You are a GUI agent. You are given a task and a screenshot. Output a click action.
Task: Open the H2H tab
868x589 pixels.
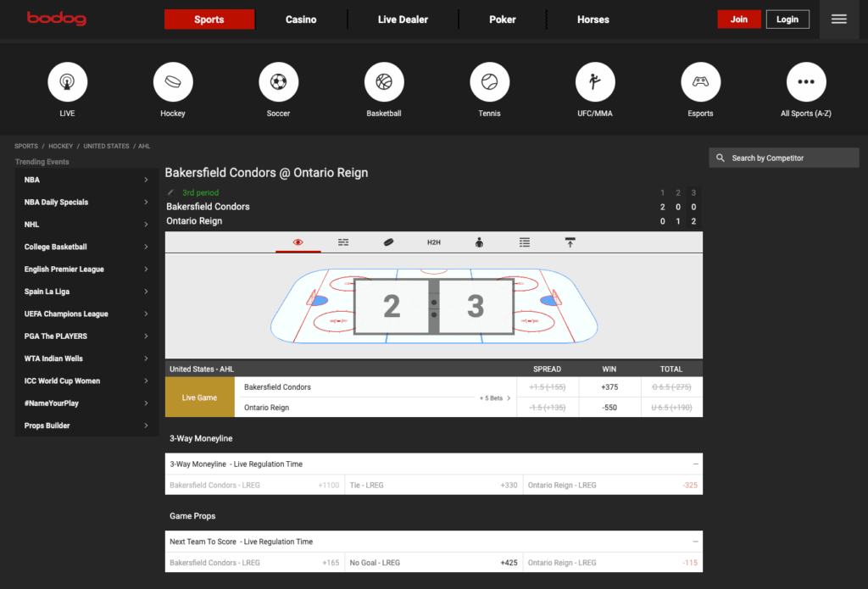(x=434, y=242)
